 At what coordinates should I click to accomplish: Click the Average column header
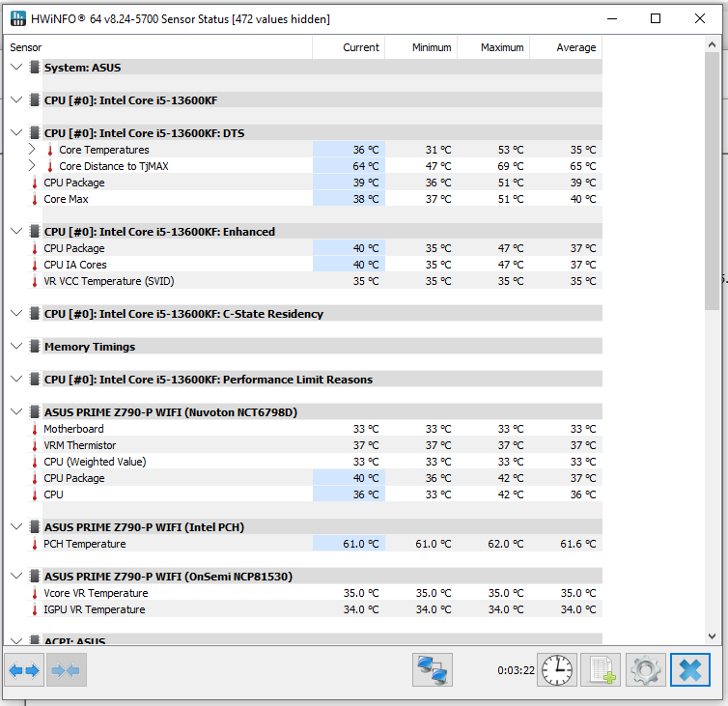click(566, 47)
